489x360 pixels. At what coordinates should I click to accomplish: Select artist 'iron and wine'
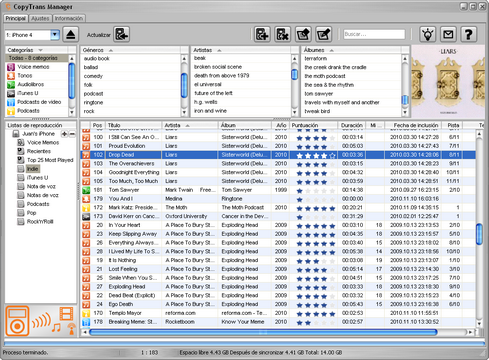pyautogui.click(x=210, y=111)
